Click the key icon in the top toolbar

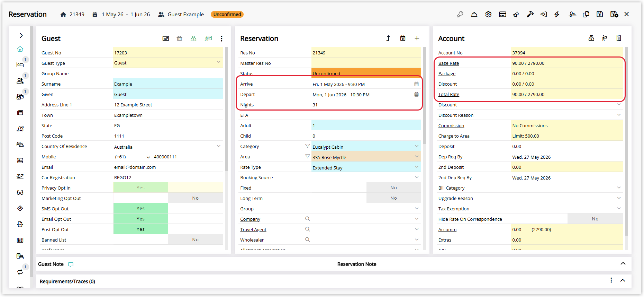(x=460, y=14)
